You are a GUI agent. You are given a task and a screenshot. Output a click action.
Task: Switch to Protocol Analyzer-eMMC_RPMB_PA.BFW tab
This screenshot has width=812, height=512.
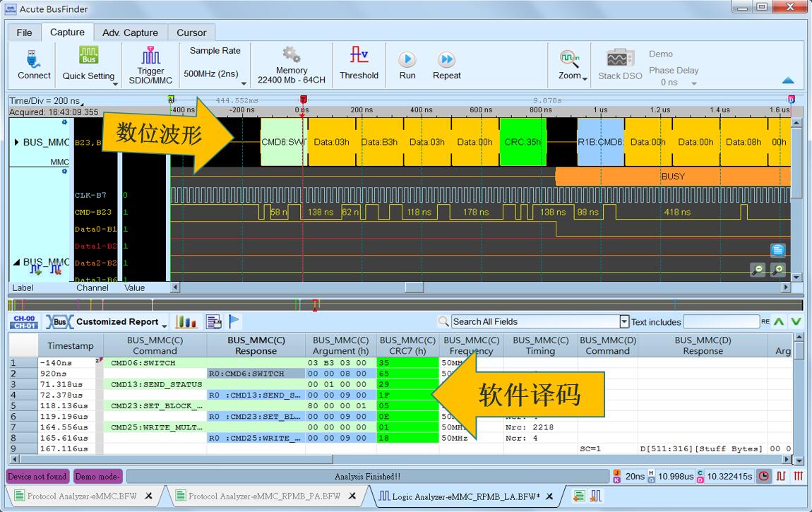coord(264,496)
